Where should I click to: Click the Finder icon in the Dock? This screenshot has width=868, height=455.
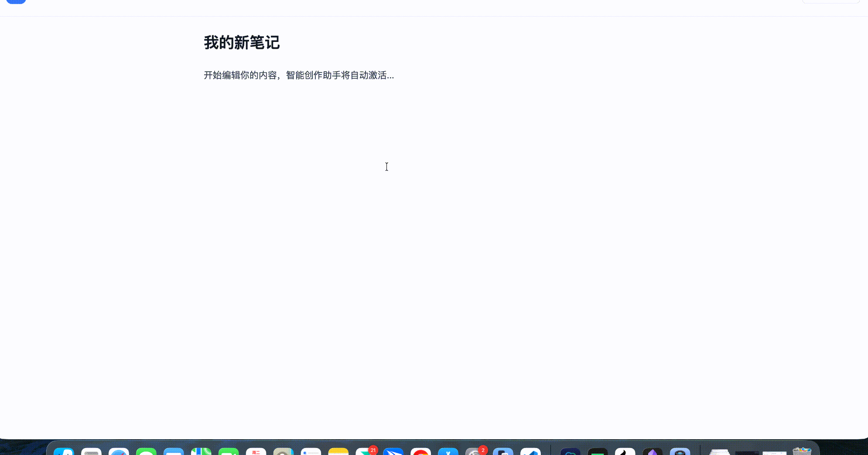click(65, 450)
